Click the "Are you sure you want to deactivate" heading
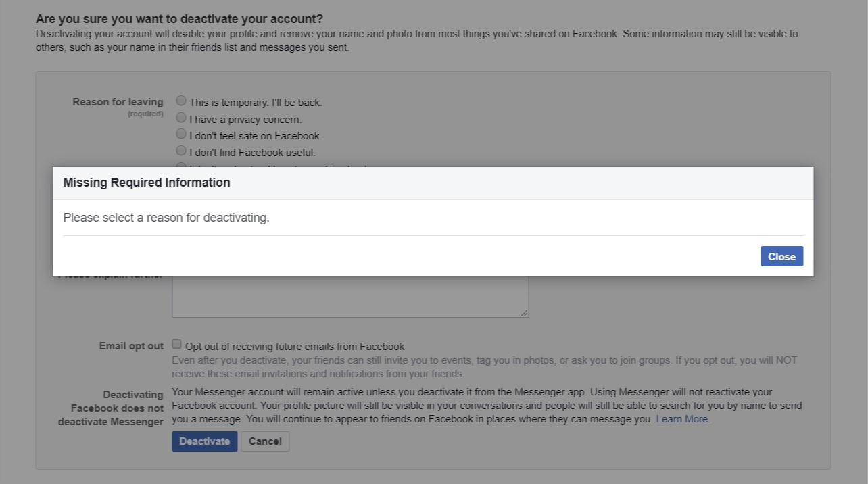The image size is (868, 484). 179,18
